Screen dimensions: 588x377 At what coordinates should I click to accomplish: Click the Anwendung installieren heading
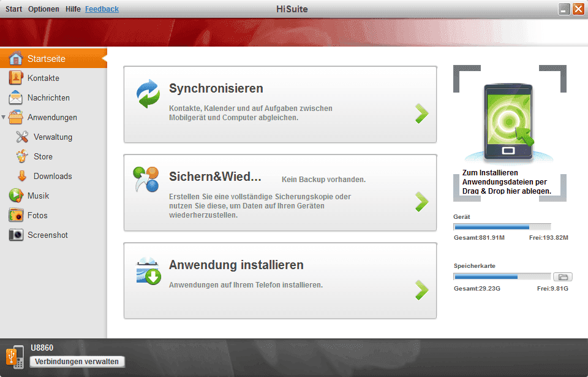click(236, 265)
